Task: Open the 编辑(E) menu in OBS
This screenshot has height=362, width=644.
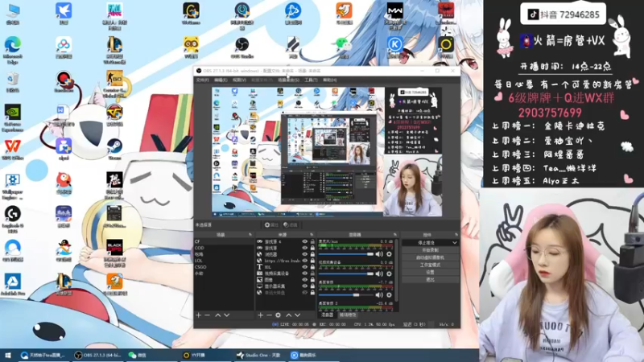Action: pos(221,80)
